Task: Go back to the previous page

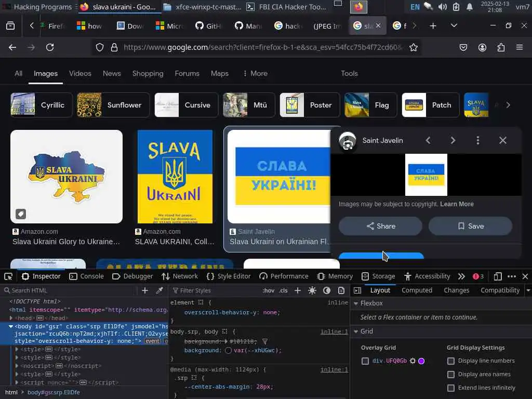Action: coord(12,47)
